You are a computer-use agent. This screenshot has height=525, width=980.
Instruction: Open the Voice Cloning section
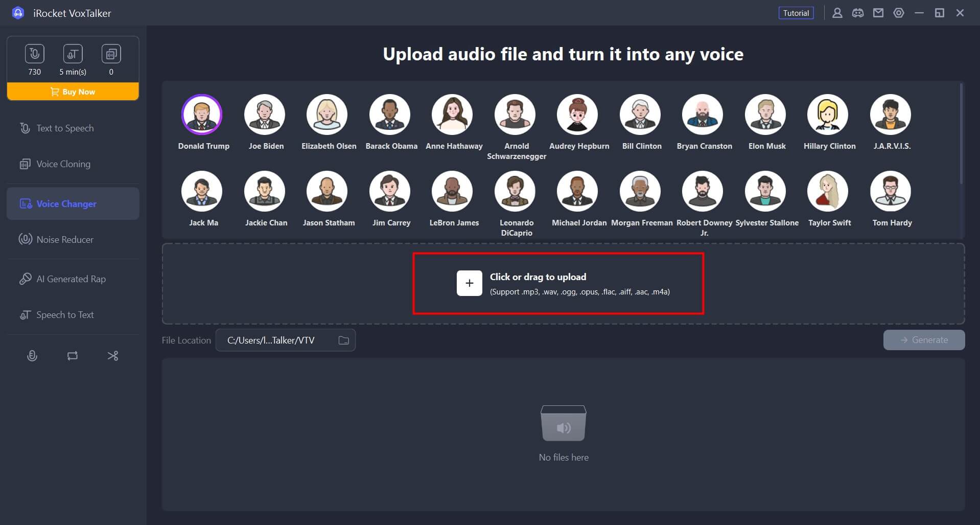(73, 164)
